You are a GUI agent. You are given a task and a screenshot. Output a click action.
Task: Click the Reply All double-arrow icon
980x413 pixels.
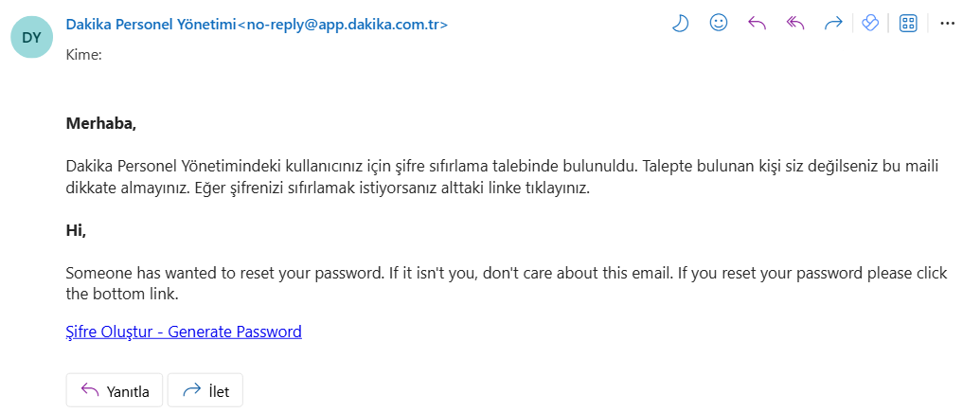tap(794, 25)
